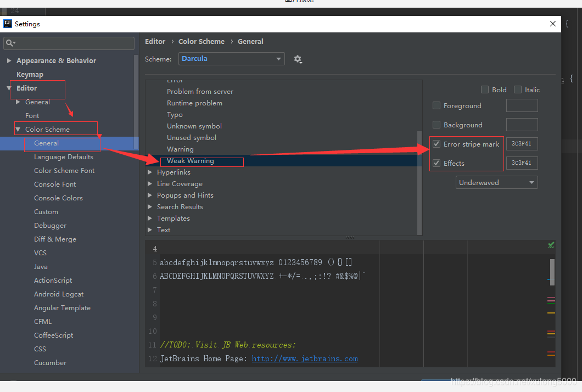Check the Background checkbox

[436, 125]
